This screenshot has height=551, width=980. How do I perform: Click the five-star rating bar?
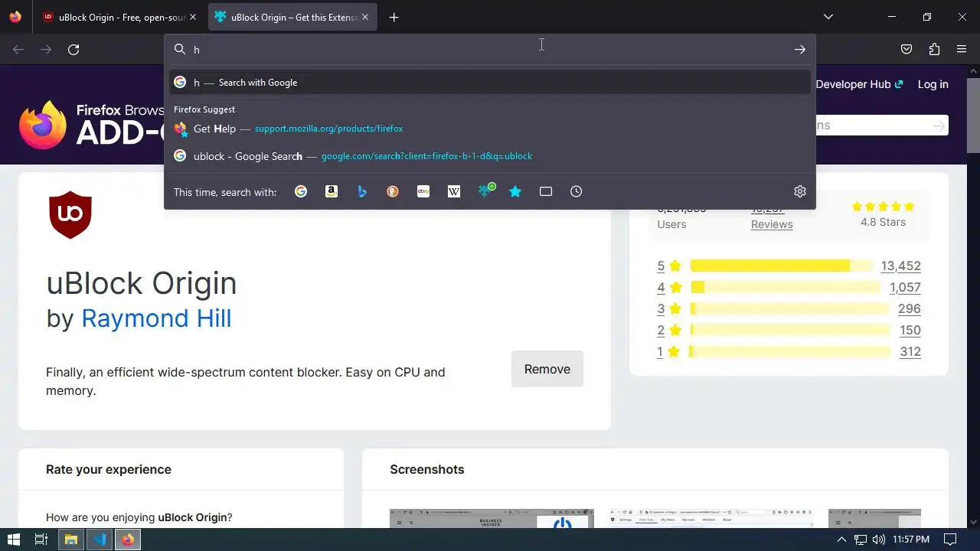[x=781, y=266]
